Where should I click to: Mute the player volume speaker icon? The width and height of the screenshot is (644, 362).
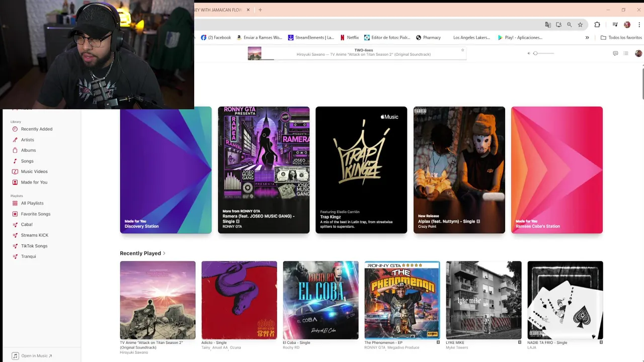(x=528, y=53)
